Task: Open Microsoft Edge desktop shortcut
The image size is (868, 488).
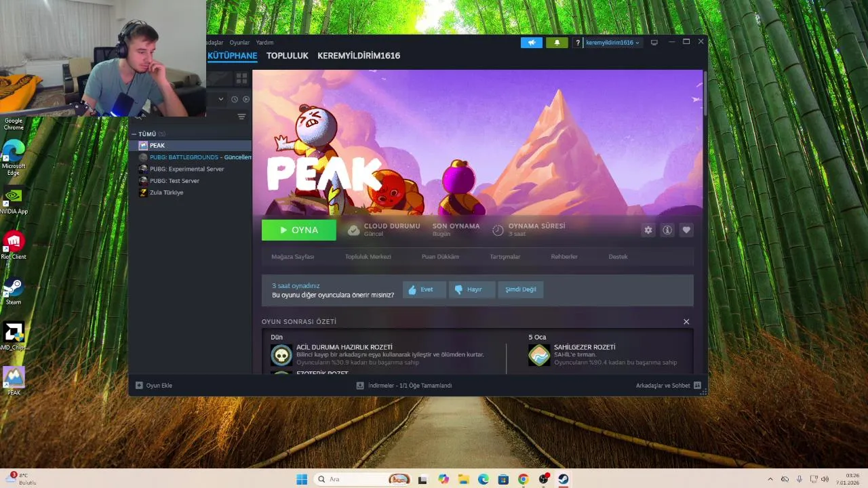Action: tap(14, 158)
